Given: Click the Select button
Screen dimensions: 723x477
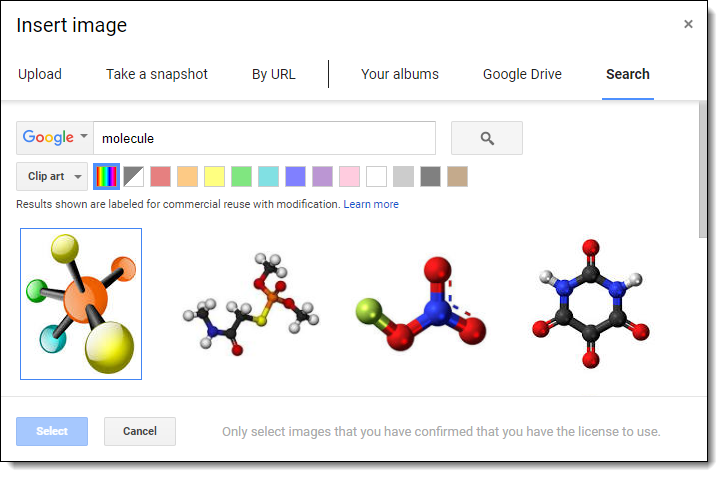Looking at the screenshot, I should click(52, 431).
